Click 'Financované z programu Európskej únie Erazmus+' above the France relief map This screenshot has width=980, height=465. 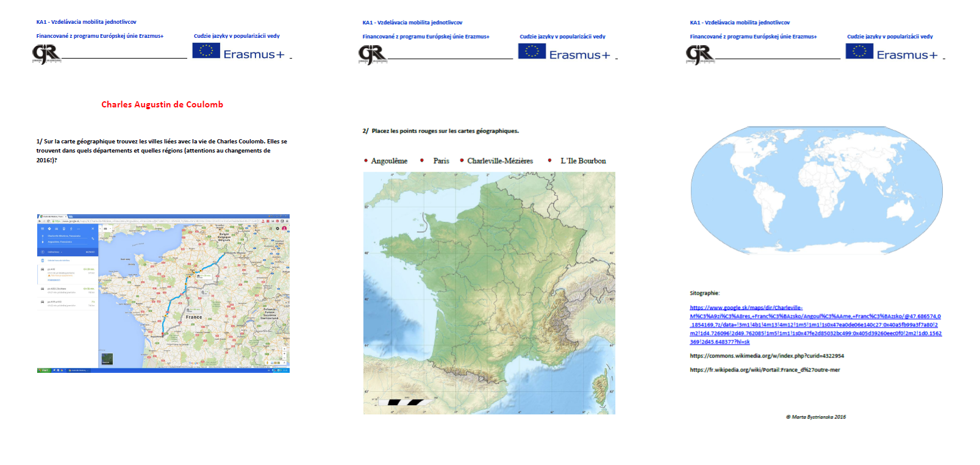pos(426,37)
